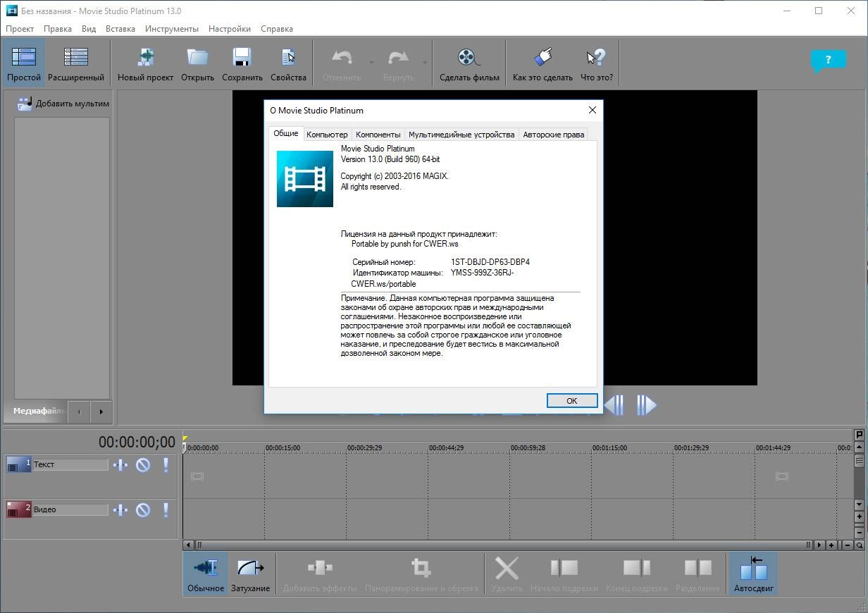The height and width of the screenshot is (613, 868).
Task: Click Добавить мультимедиа add media button
Action: click(63, 104)
